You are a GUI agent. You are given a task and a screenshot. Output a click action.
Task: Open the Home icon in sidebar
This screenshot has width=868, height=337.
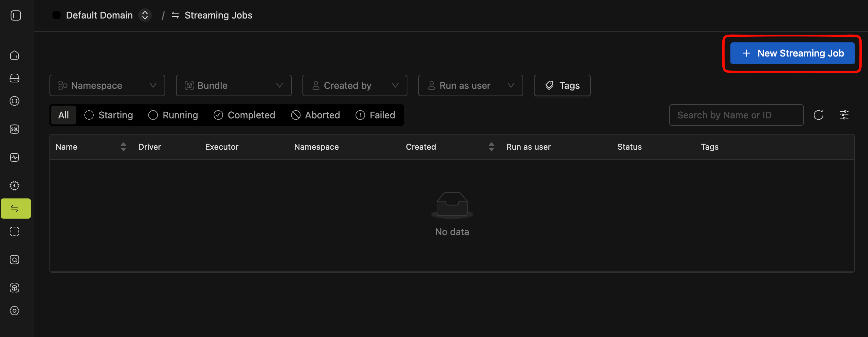(x=14, y=55)
